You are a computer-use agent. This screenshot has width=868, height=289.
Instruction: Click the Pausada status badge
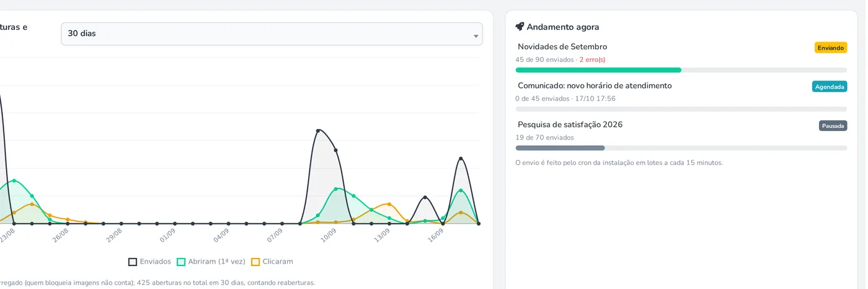(x=833, y=126)
